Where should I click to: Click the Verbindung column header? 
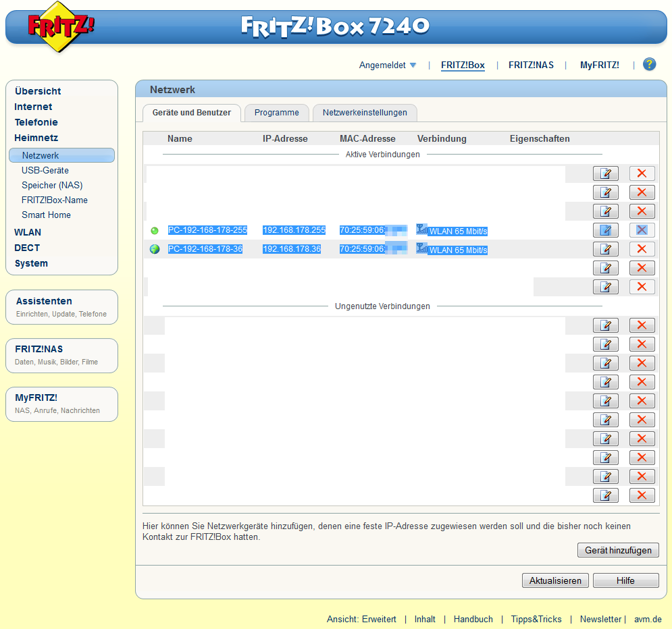click(x=442, y=139)
